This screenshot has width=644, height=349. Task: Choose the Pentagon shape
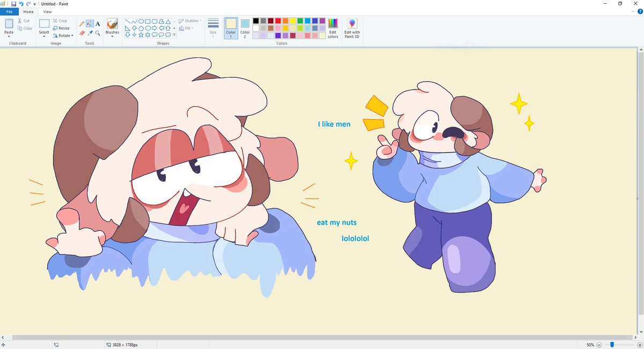(x=141, y=28)
